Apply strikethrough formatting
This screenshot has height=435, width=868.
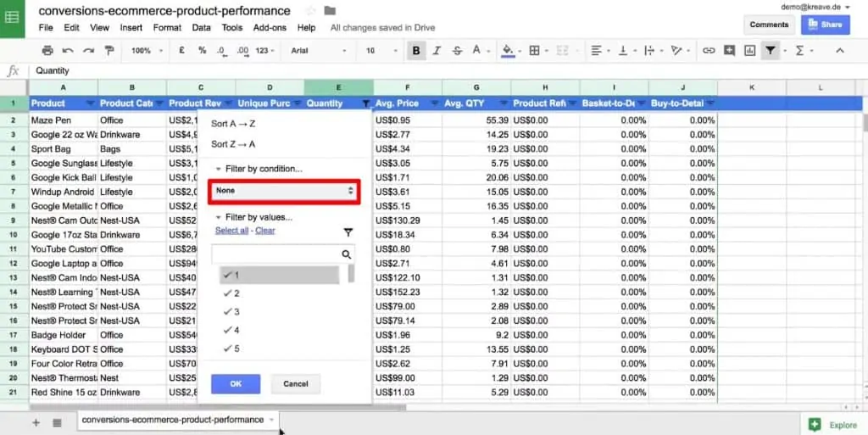457,50
